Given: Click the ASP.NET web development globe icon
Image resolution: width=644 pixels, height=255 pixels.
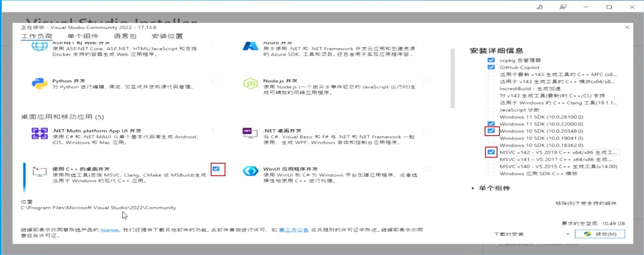Looking at the screenshot, I should pyautogui.click(x=40, y=46).
